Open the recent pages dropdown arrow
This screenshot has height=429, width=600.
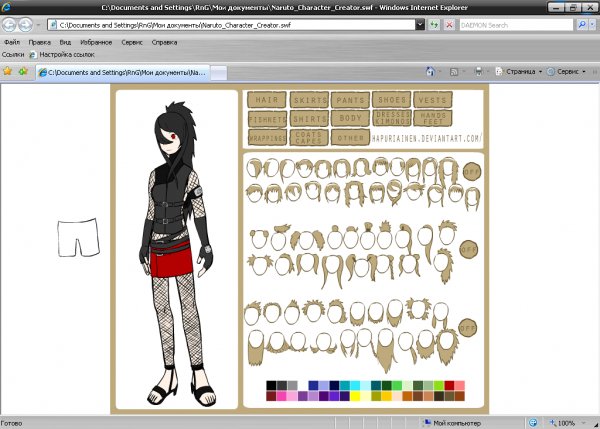38,25
